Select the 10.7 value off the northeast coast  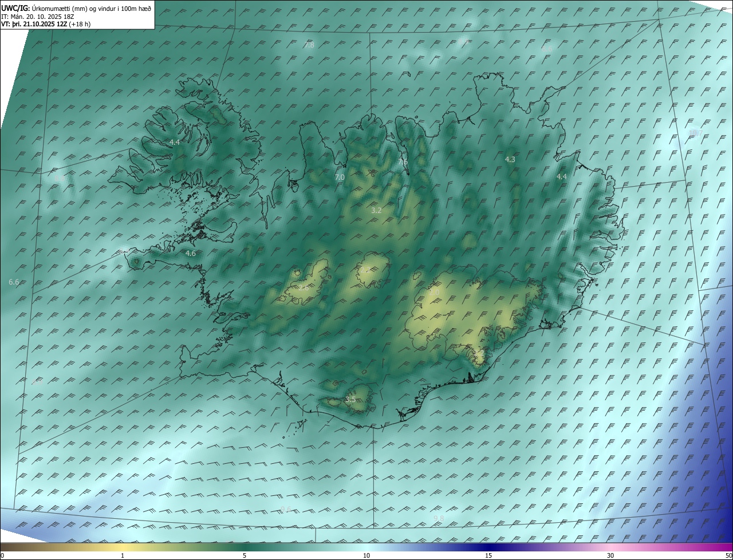(x=695, y=133)
